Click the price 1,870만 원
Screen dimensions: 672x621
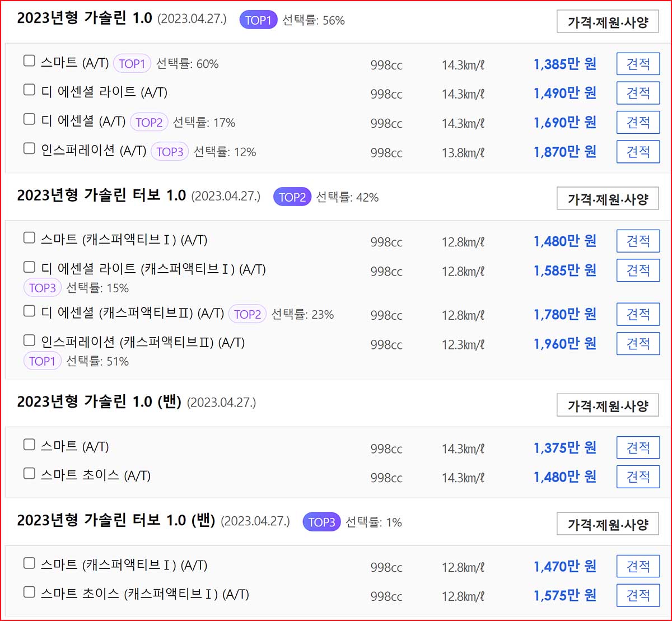pos(565,152)
